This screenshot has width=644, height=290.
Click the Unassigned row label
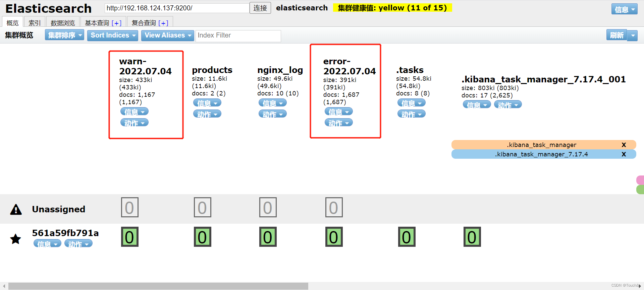coord(59,209)
